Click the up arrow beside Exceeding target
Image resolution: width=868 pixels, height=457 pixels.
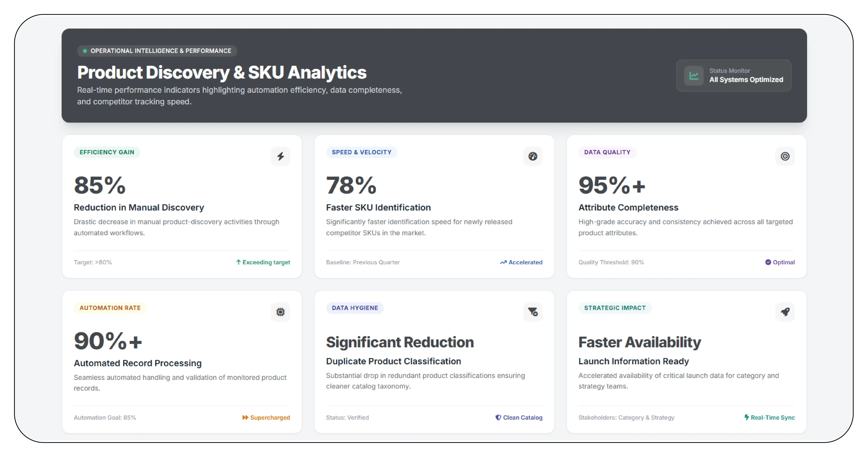(x=239, y=262)
